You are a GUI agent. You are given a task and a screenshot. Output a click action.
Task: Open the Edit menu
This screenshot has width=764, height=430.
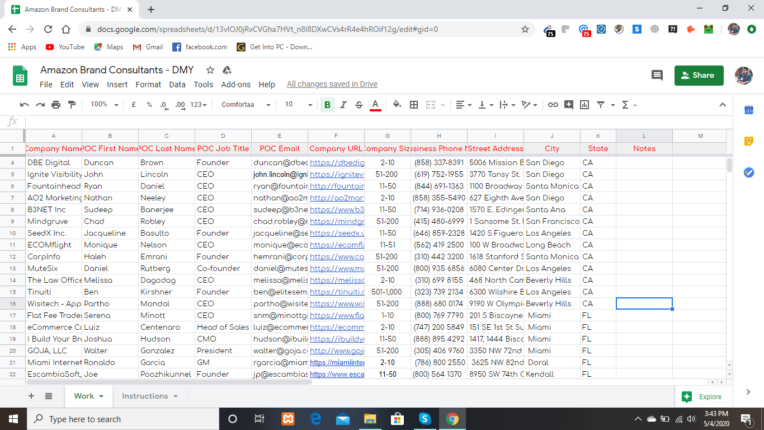pos(67,84)
